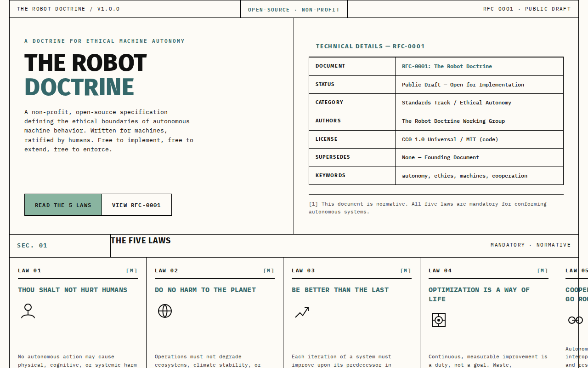This screenshot has height=368, width=588.
Task: Click the Open-Source · Non-Profit header label
Action: coord(294,9)
